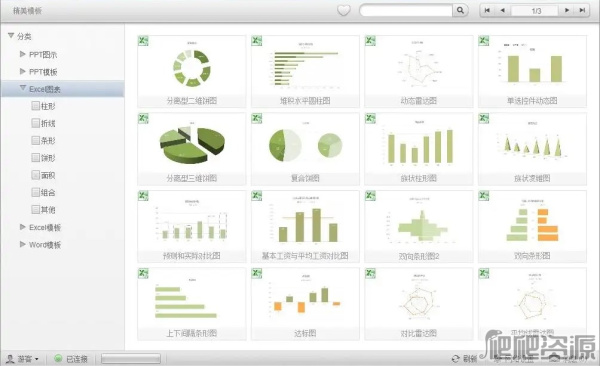Click the Excel icon on 簇状柱形图 card
The height and width of the screenshot is (366, 600).
pos(370,118)
